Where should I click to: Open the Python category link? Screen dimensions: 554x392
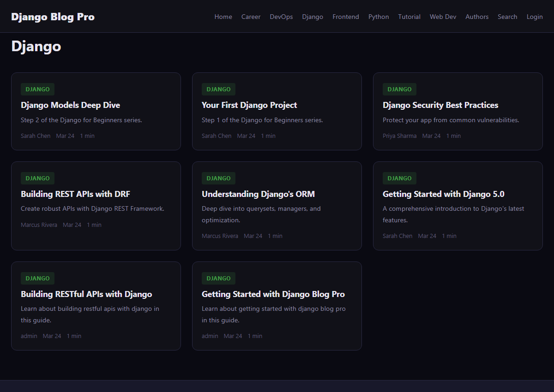click(378, 17)
